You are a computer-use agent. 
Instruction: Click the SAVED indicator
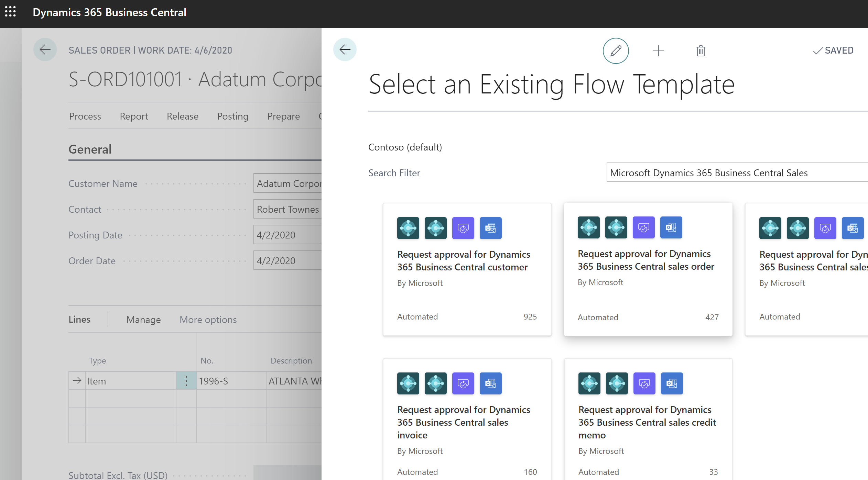point(834,50)
